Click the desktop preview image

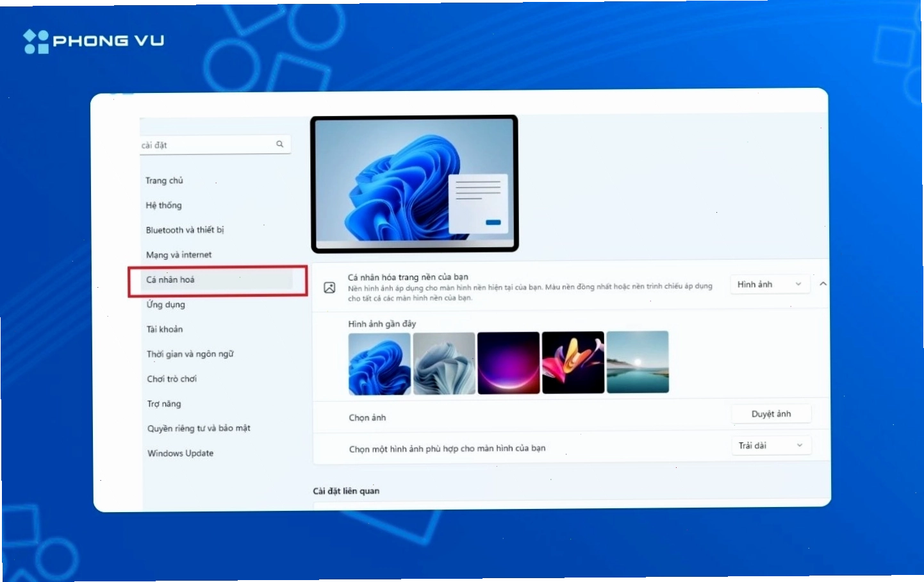(x=415, y=184)
